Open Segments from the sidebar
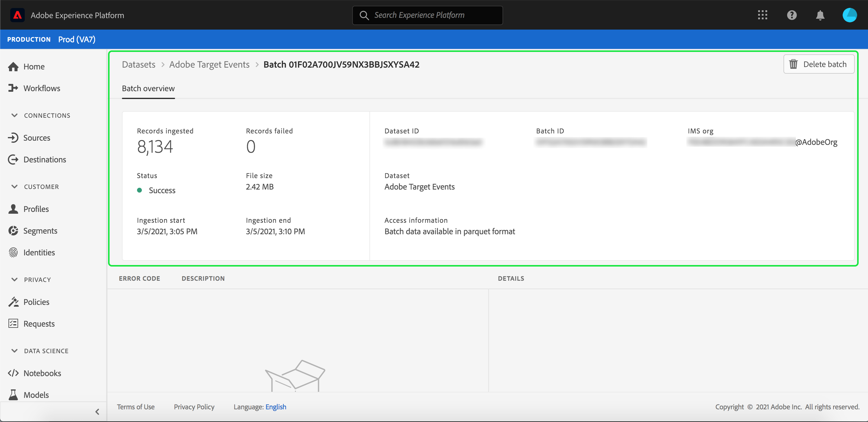 click(x=40, y=231)
